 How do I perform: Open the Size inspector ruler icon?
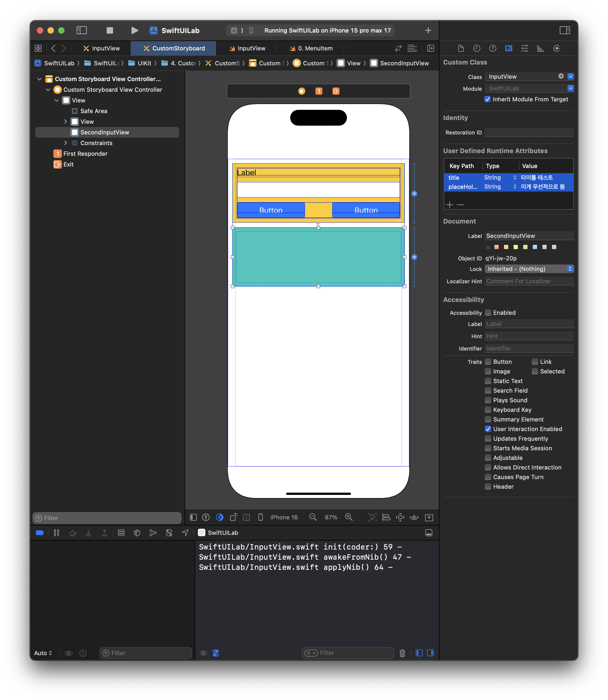pyautogui.click(x=541, y=48)
